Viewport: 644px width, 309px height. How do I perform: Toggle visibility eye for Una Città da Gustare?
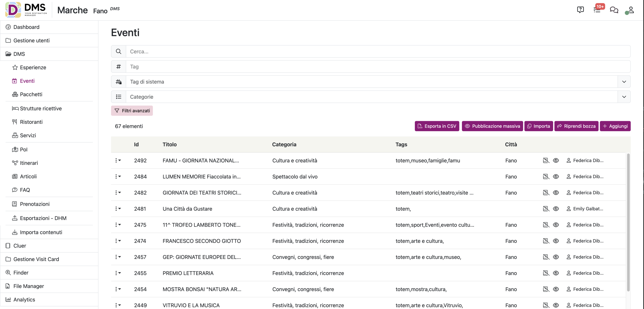point(556,209)
